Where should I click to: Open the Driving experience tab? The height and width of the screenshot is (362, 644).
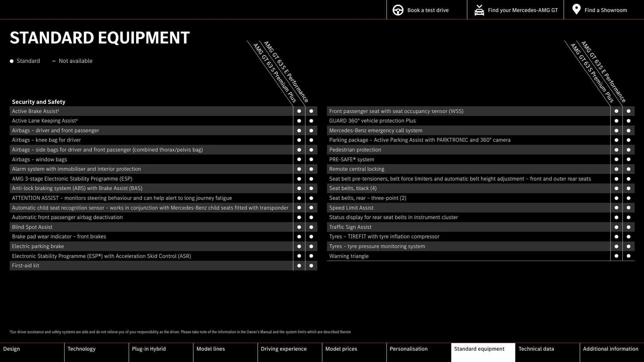click(283, 349)
